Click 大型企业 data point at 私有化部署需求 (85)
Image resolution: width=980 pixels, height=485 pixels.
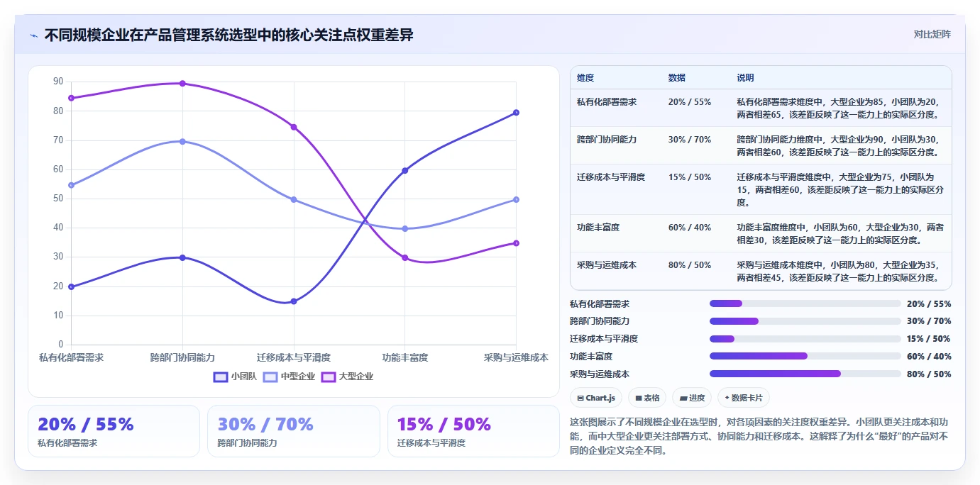(x=71, y=98)
